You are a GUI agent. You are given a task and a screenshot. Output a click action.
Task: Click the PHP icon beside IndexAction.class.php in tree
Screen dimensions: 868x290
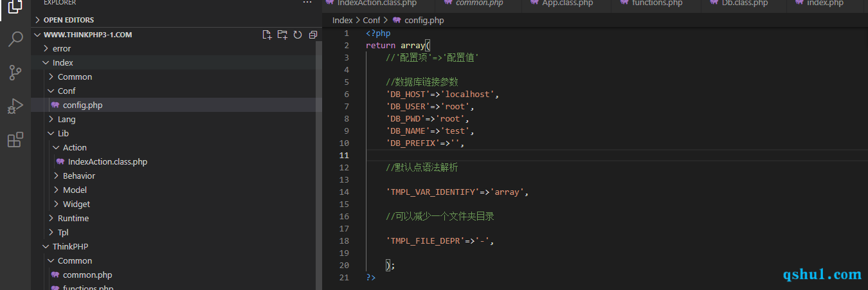coord(60,161)
